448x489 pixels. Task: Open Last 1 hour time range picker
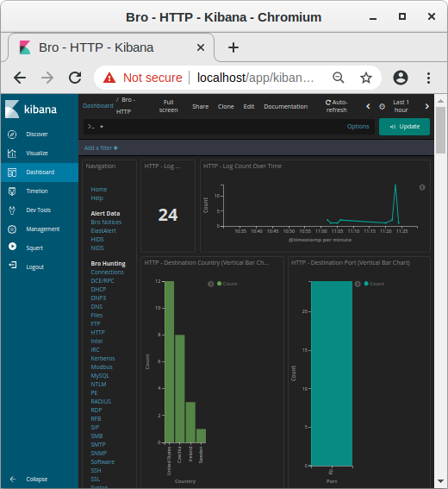coord(401,106)
